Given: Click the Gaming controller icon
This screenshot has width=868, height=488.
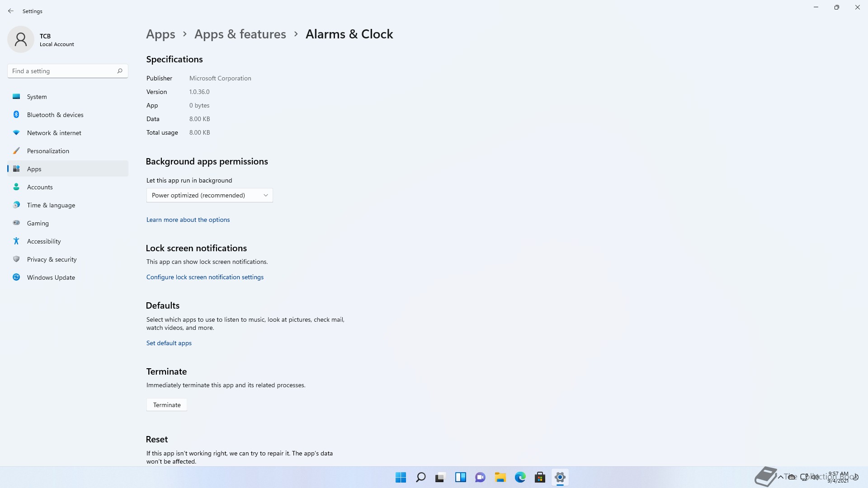Looking at the screenshot, I should [x=16, y=223].
